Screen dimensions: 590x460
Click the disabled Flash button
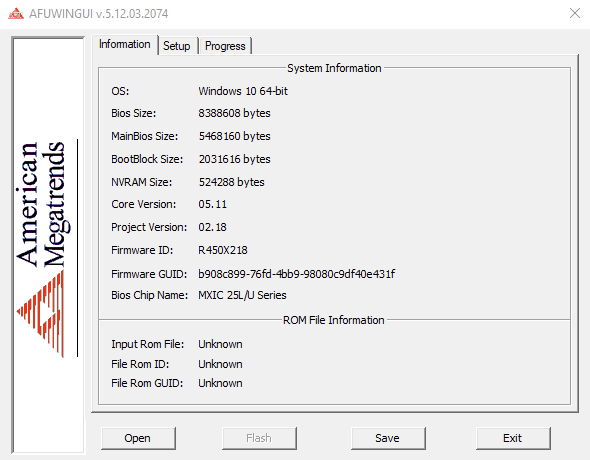[259, 438]
